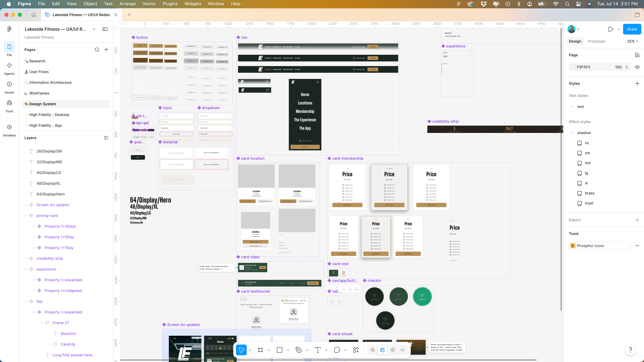Select the Text tool
The height and width of the screenshot is (362, 644).
[x=317, y=350]
